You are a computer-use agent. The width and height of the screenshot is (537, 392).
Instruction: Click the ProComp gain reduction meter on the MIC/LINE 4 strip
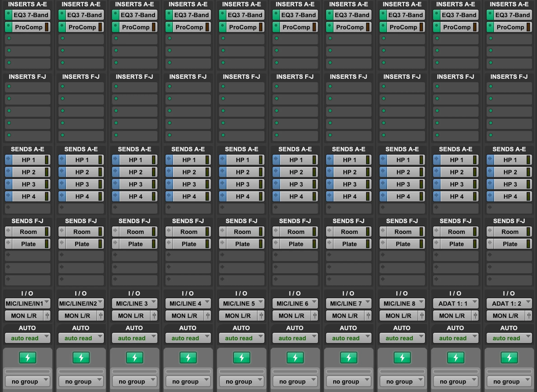[207, 27]
